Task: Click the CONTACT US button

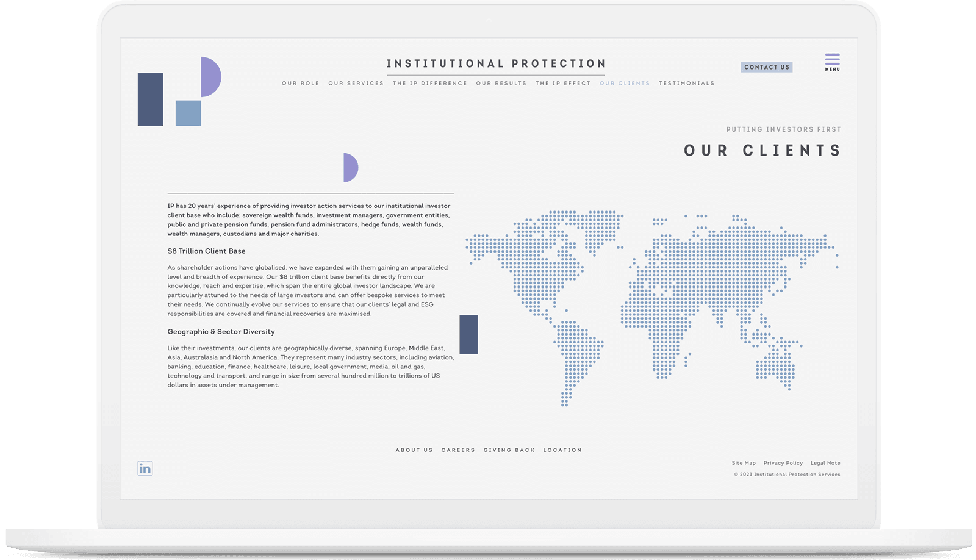Action: point(766,67)
